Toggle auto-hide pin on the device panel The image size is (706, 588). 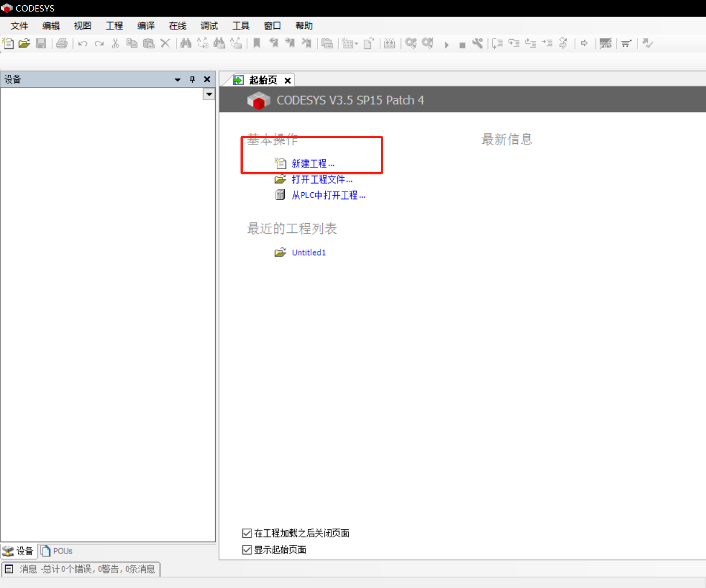pos(192,79)
